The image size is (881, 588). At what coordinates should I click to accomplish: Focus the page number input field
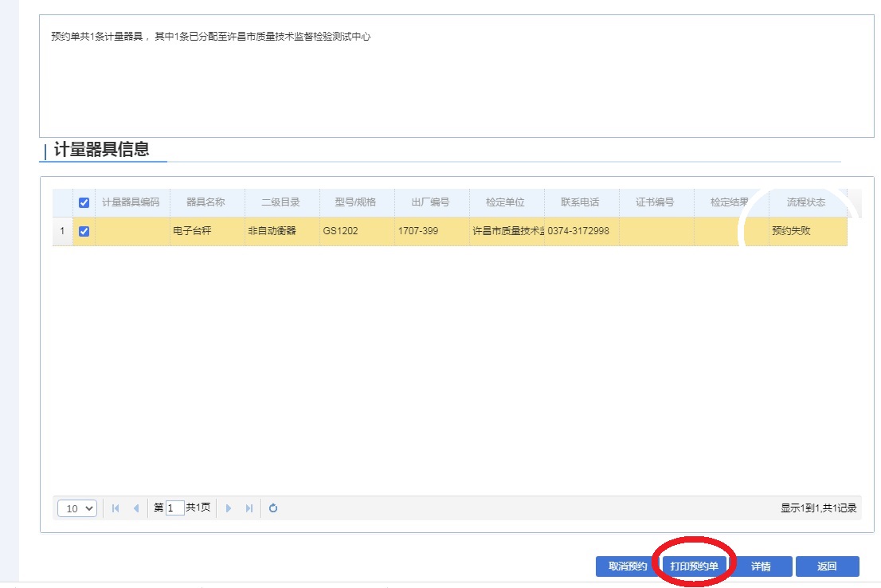pyautogui.click(x=174, y=508)
